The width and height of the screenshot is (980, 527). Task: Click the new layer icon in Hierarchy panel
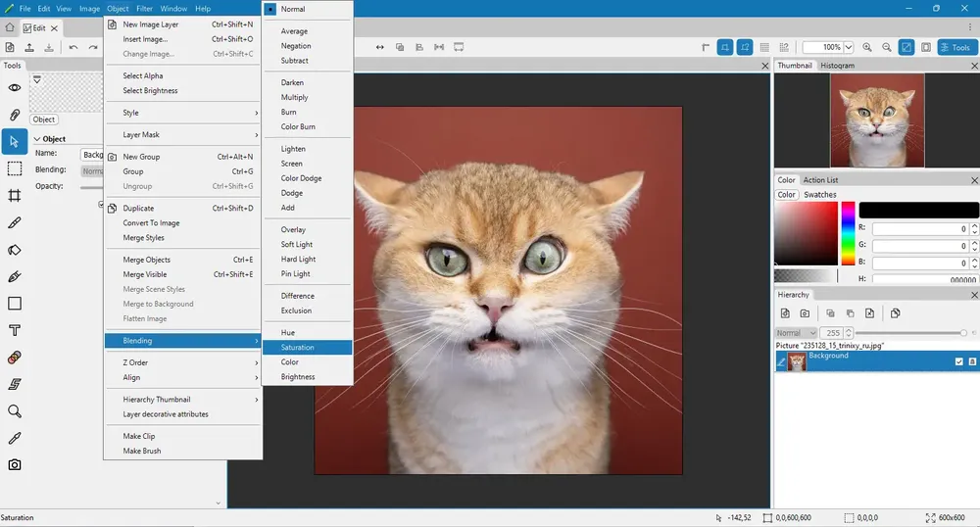[x=785, y=313]
